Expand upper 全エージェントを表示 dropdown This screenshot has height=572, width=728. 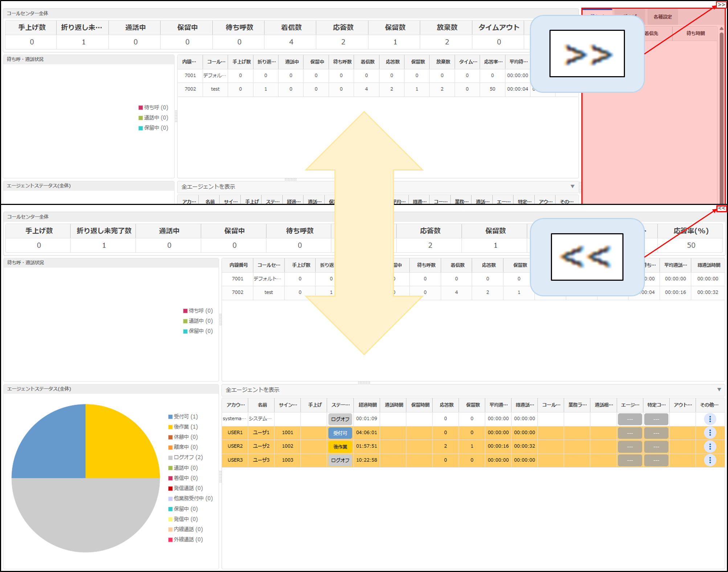(x=572, y=186)
